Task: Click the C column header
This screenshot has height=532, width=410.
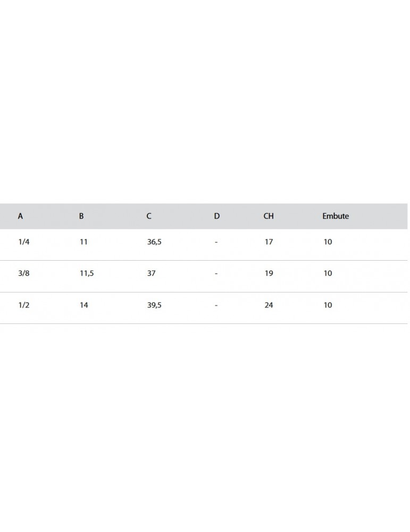Action: coord(149,217)
